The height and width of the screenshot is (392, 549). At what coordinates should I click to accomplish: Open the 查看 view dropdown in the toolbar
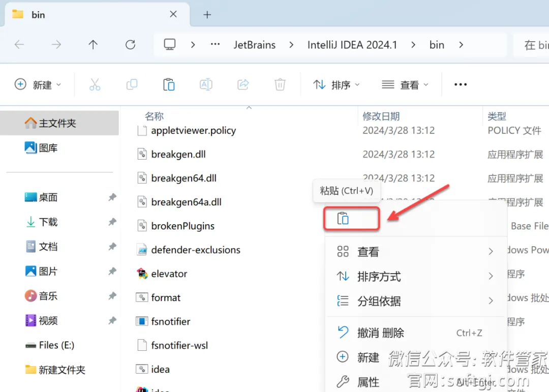(405, 84)
